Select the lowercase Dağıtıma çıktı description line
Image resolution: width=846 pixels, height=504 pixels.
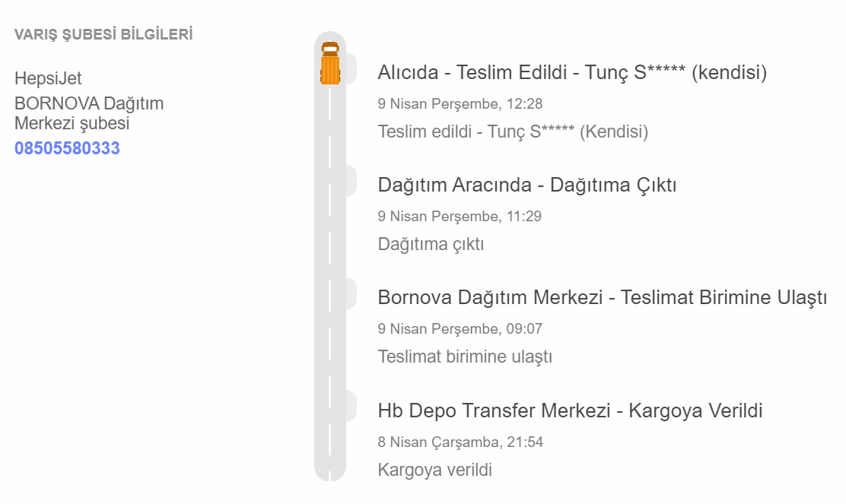click(431, 244)
